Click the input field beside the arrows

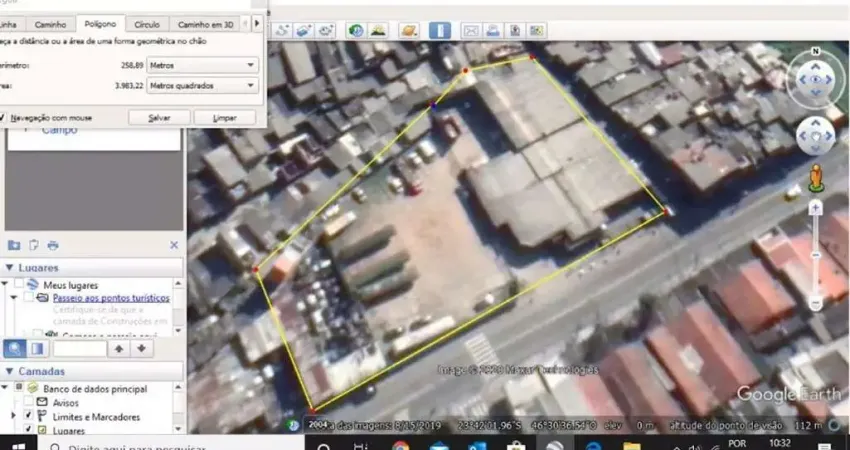pyautogui.click(x=80, y=349)
